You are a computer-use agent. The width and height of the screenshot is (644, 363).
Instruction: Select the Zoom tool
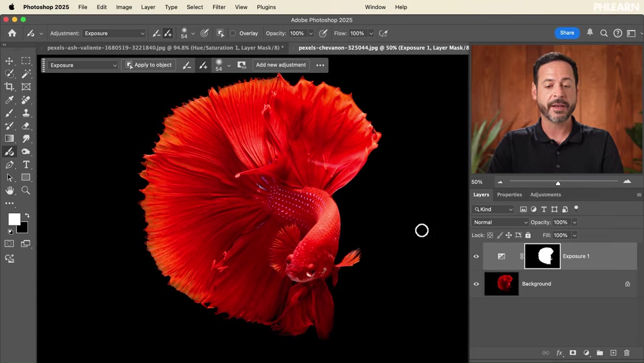[x=26, y=190]
